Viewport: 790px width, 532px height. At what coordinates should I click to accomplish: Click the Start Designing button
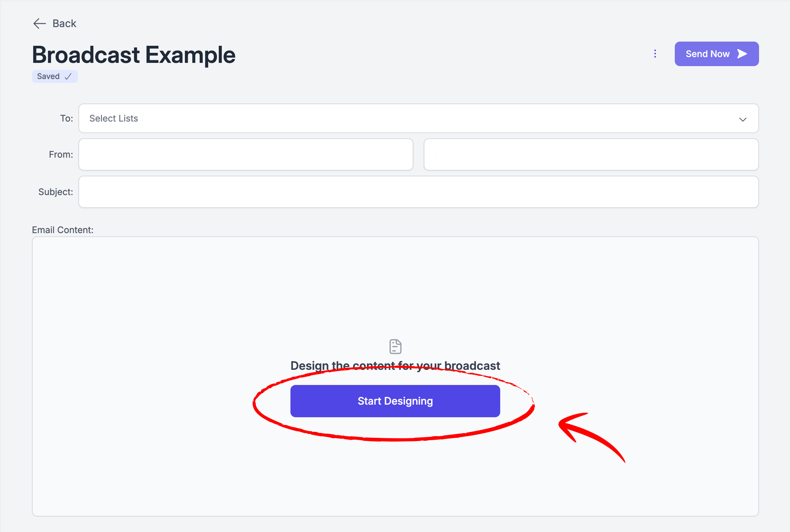(x=395, y=401)
